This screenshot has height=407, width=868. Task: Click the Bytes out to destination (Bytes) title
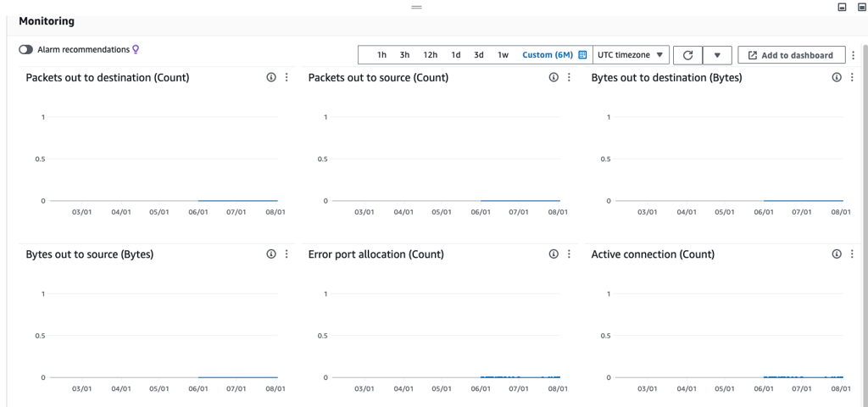tap(666, 77)
